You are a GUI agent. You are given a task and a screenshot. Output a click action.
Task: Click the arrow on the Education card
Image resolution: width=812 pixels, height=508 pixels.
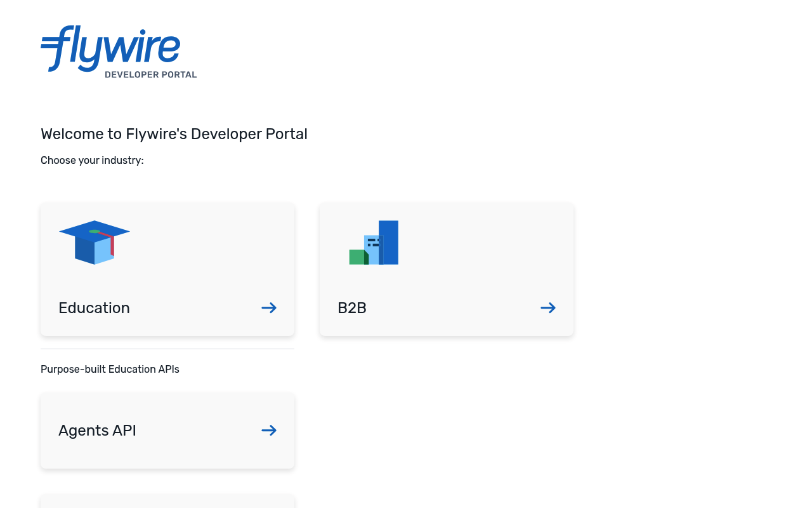[269, 308]
